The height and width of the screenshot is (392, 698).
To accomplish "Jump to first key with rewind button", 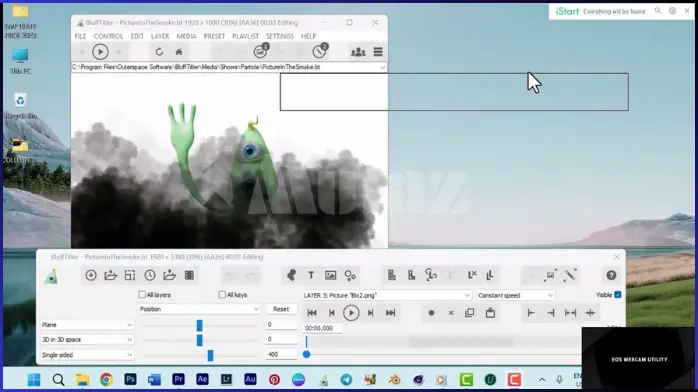I will (312, 313).
